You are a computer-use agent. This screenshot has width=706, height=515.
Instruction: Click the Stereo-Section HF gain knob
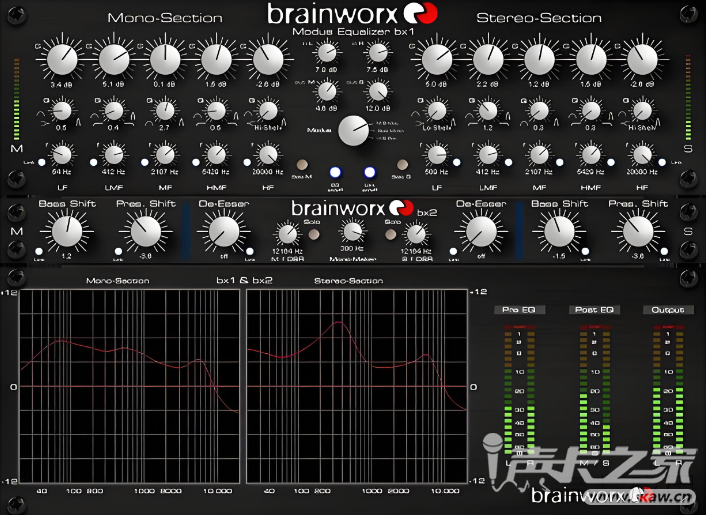click(x=643, y=59)
